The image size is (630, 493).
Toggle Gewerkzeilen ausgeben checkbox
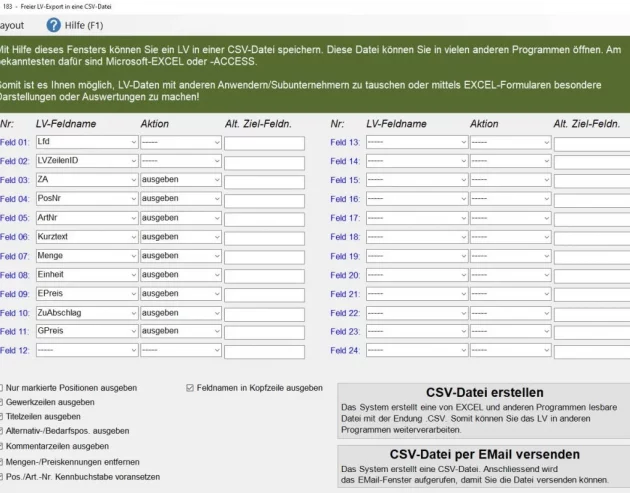3,402
